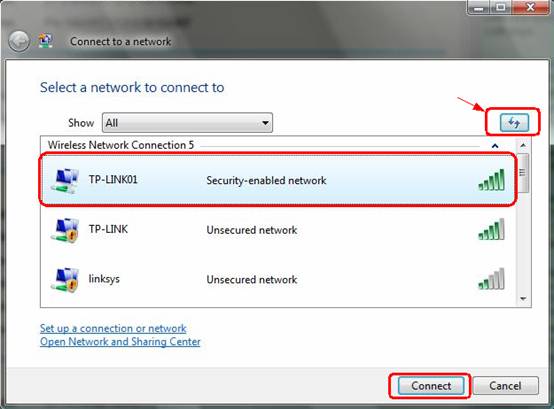Collapse the Wireless Network Connection 5 group
Viewport: 554px width, 409px height.
[x=495, y=146]
